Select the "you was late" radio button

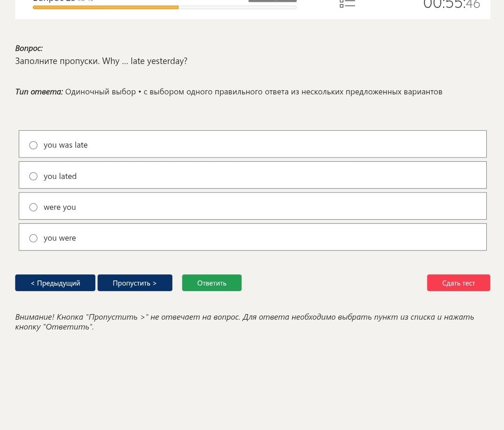tap(34, 145)
